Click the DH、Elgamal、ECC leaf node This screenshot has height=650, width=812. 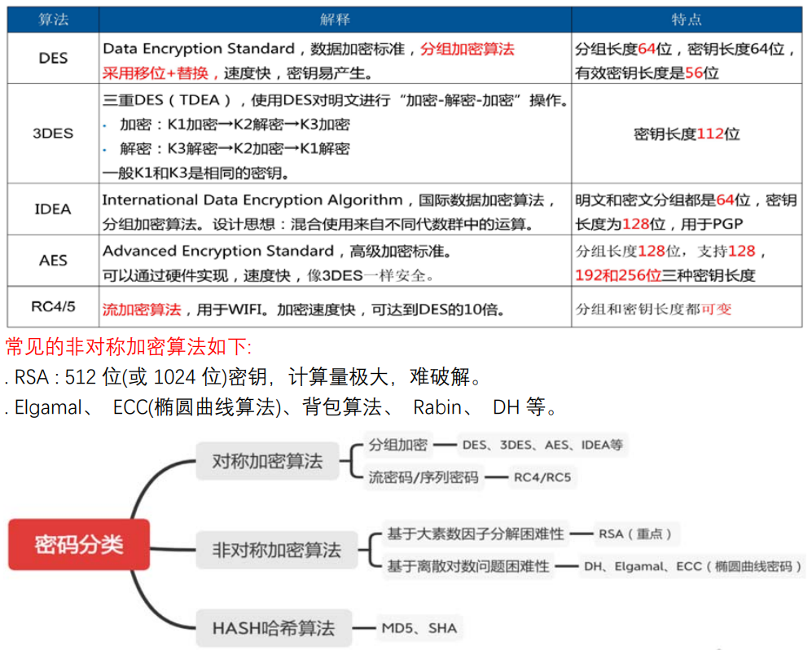tap(692, 566)
